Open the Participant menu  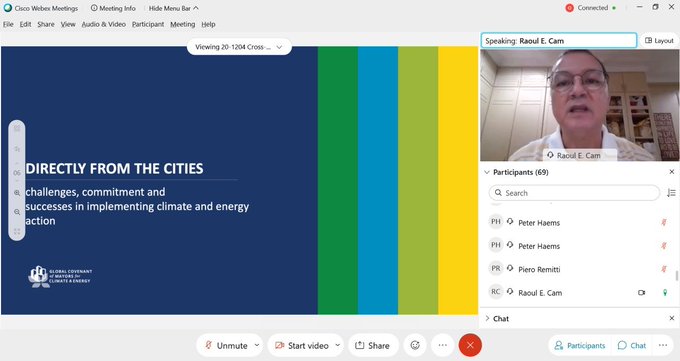pyautogui.click(x=148, y=24)
